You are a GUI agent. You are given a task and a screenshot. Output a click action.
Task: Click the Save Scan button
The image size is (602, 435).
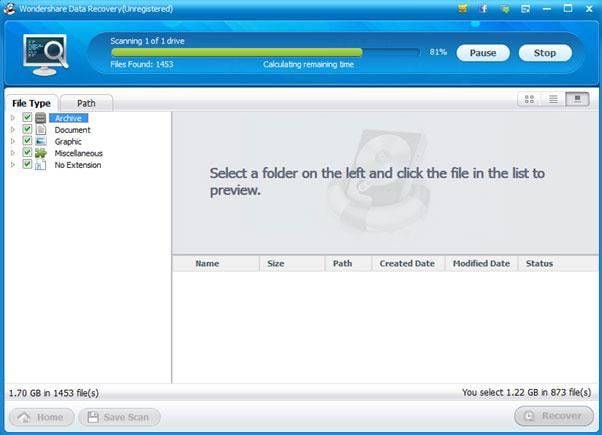point(119,417)
